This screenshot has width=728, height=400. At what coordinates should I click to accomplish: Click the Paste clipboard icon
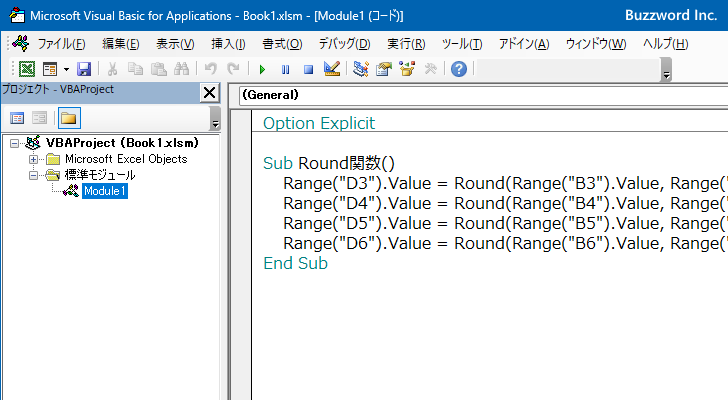point(159,69)
